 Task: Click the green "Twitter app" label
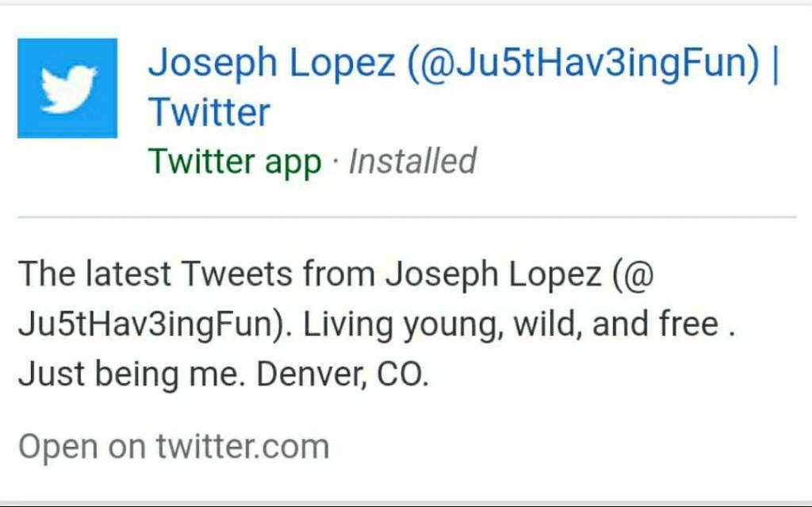[x=235, y=162]
